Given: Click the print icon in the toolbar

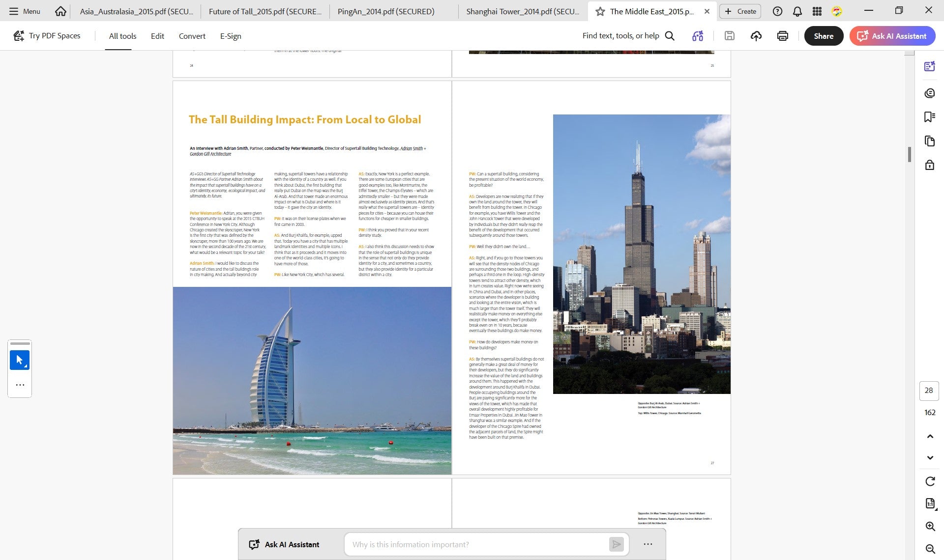Looking at the screenshot, I should pyautogui.click(x=783, y=36).
